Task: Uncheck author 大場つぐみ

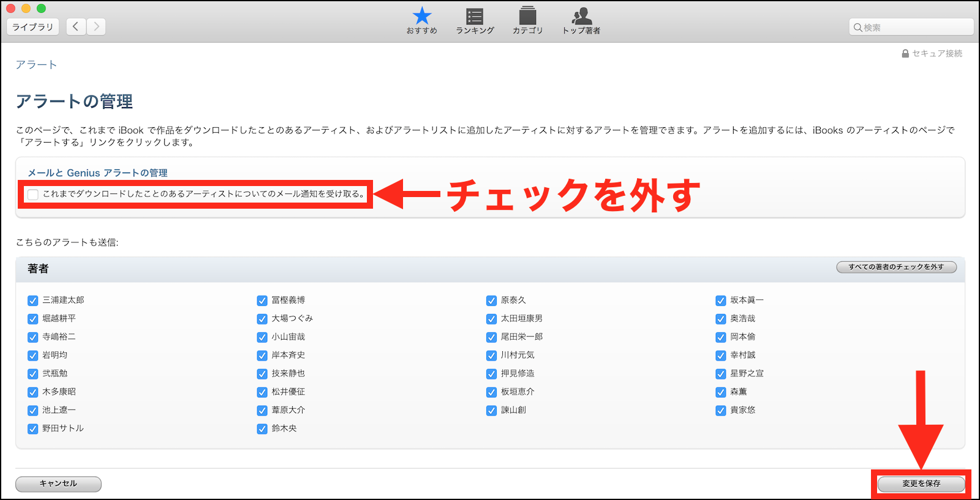Action: click(x=262, y=319)
